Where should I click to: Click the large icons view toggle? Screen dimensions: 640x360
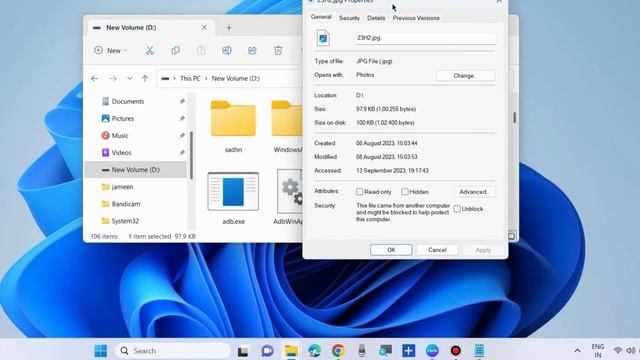click(x=511, y=236)
